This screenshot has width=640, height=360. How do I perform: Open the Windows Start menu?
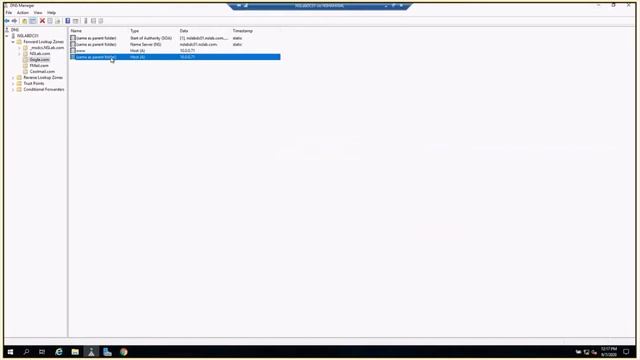pos(10,352)
